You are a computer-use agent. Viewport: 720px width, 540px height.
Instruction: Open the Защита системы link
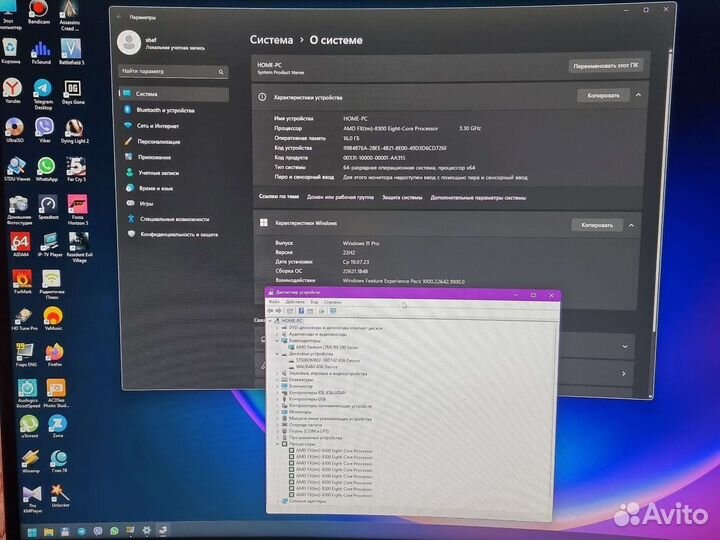pyautogui.click(x=402, y=197)
